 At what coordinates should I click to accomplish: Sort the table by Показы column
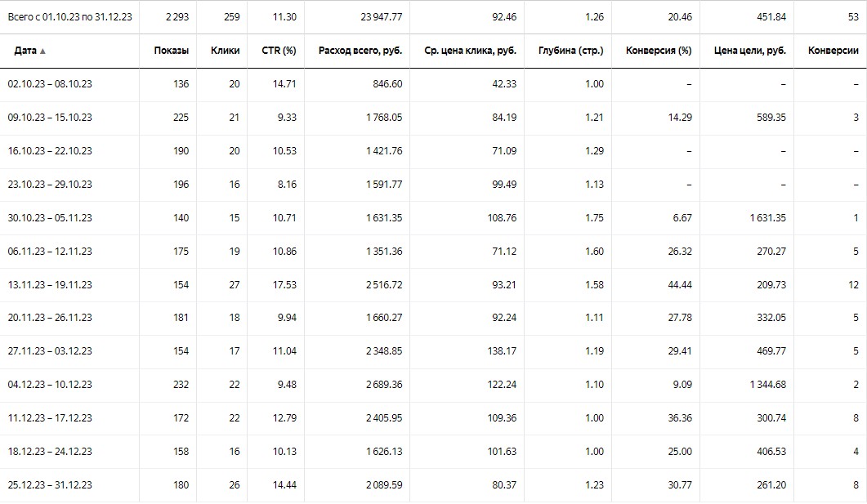click(x=171, y=51)
